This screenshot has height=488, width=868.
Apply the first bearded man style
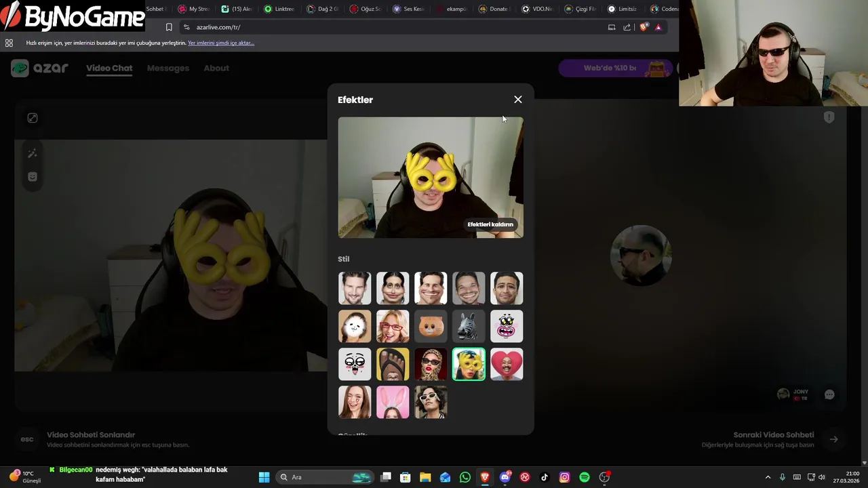click(x=355, y=289)
